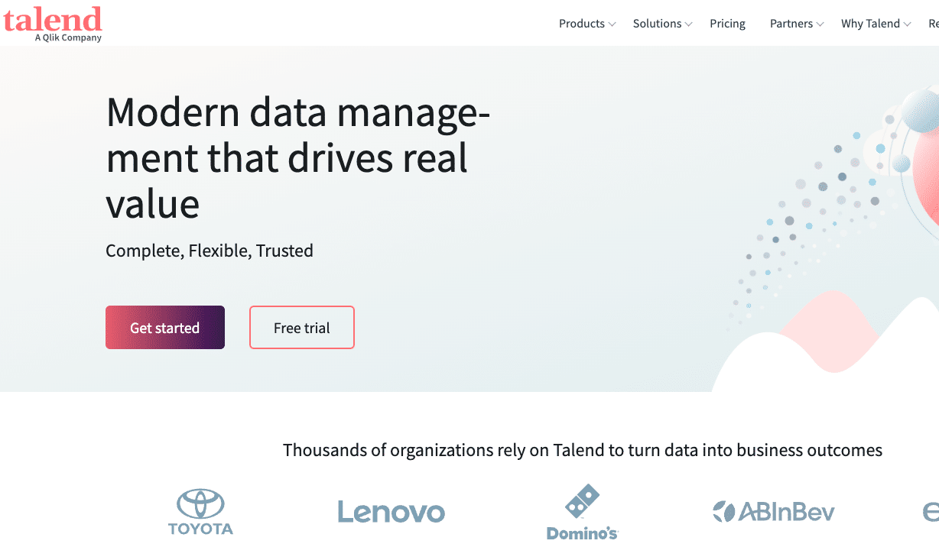Expand the Partners menu chevron
This screenshot has width=939, height=560.
pos(820,24)
